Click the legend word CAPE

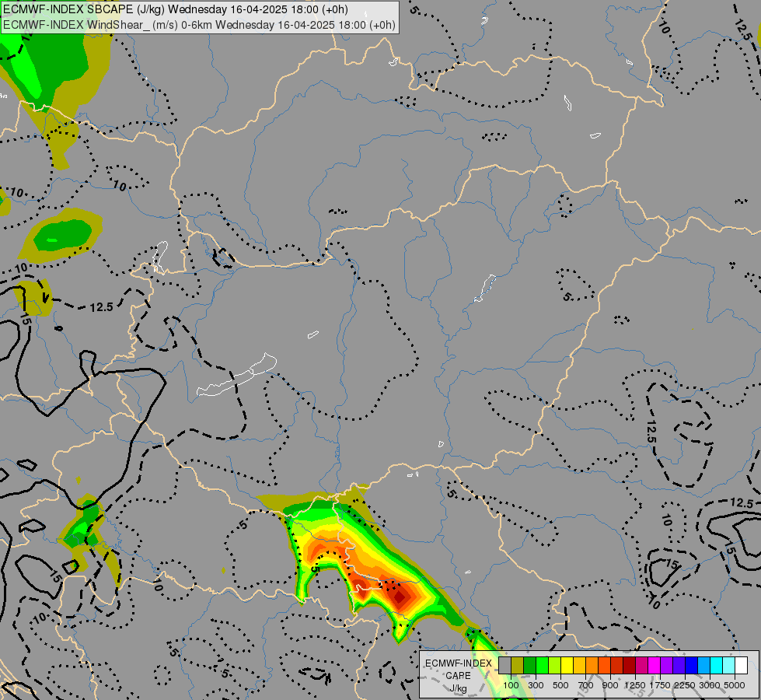[x=458, y=676]
